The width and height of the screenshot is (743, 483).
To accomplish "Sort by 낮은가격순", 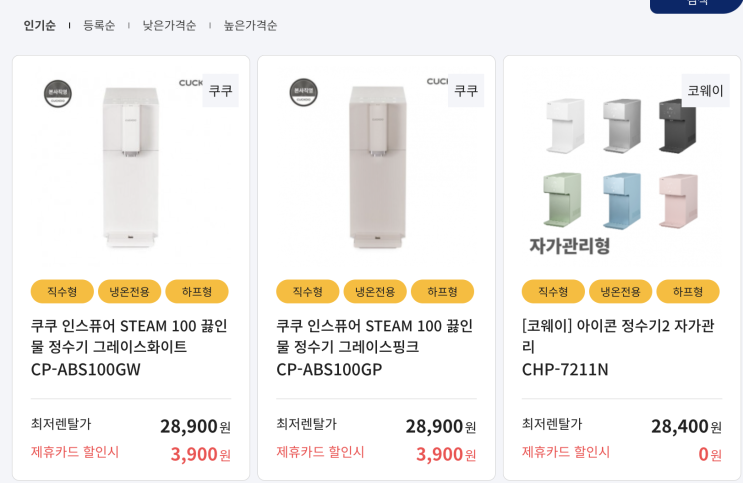I will pos(169,25).
